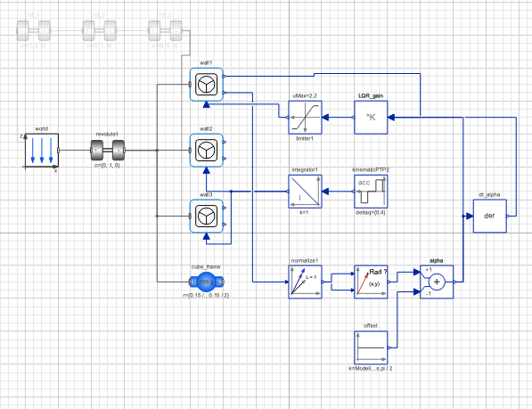This screenshot has width=532, height=409.
Task: Select the alpha sum block
Action: 437,282
